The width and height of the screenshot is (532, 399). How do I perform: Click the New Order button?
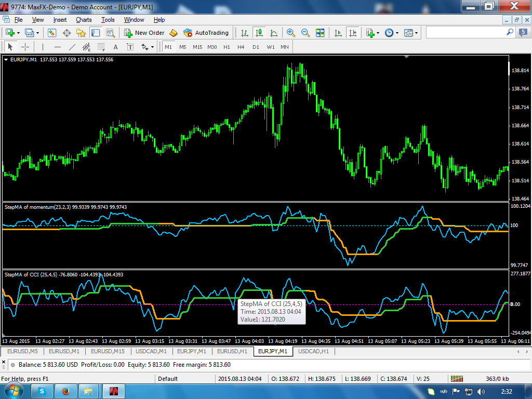click(144, 33)
